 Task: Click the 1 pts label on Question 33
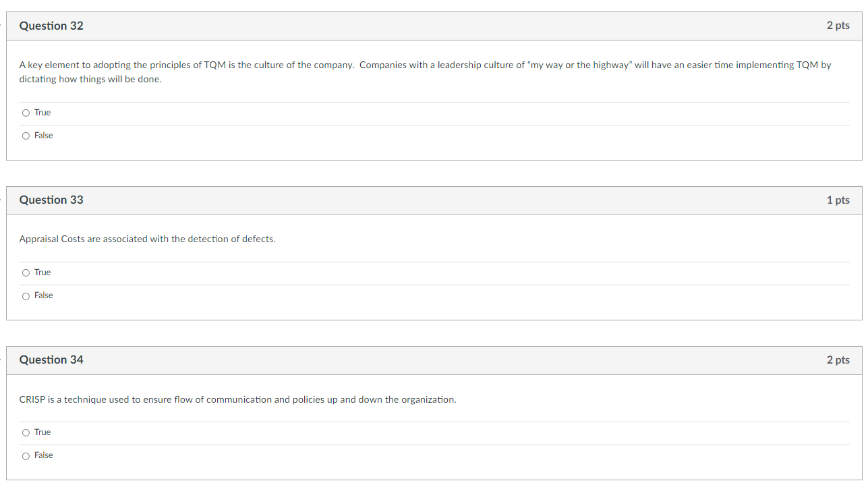pyautogui.click(x=838, y=200)
